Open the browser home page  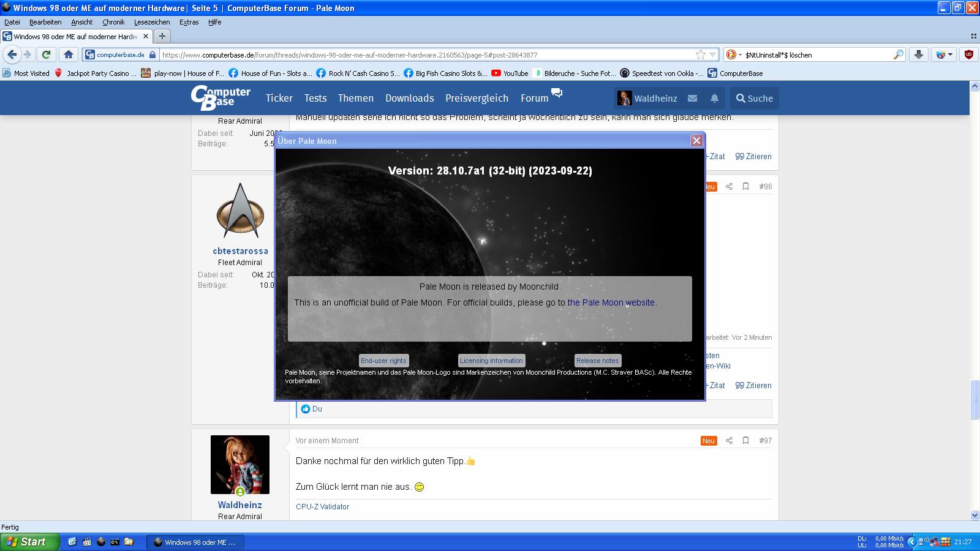[x=69, y=54]
